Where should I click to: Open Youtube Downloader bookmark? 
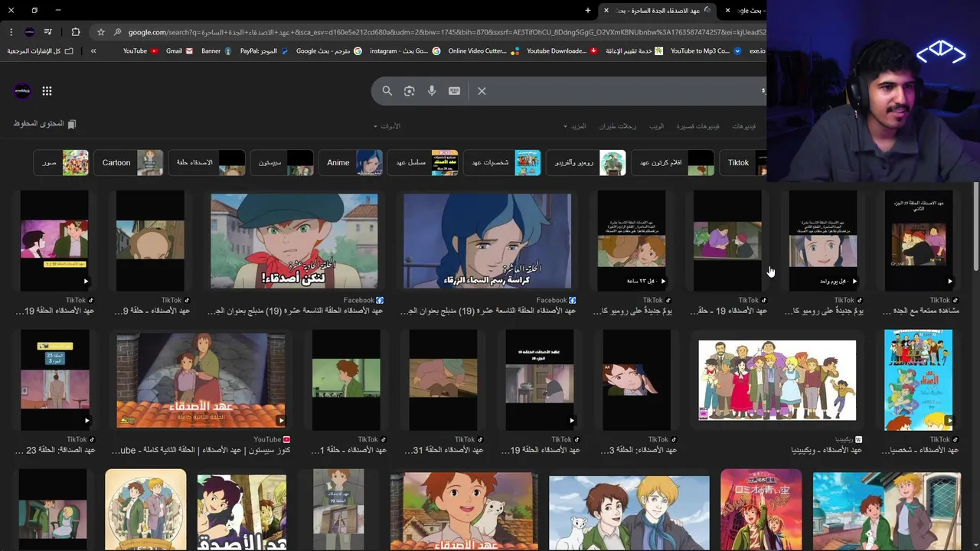pyautogui.click(x=562, y=51)
